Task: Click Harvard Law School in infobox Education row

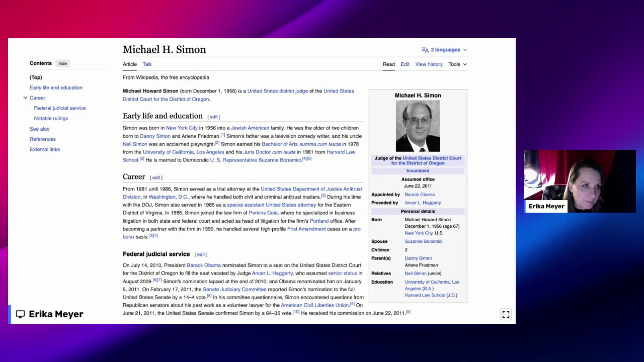Action: point(425,295)
